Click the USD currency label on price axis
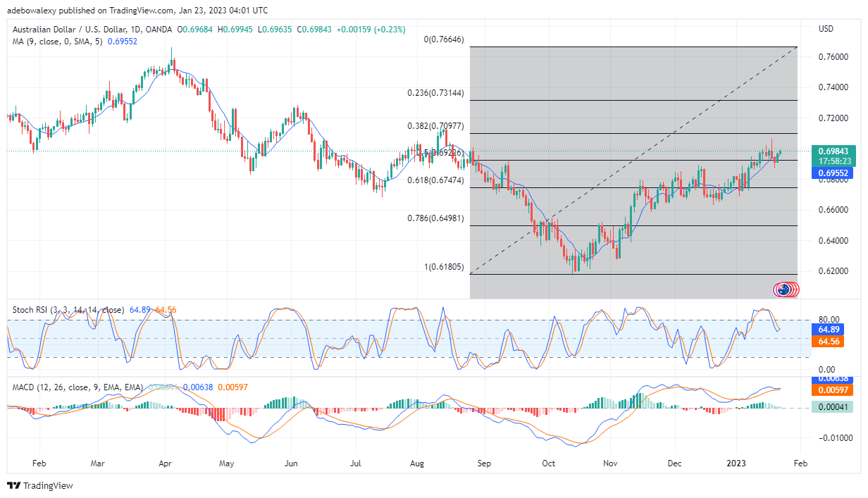This screenshot has width=868, height=498. (x=826, y=29)
